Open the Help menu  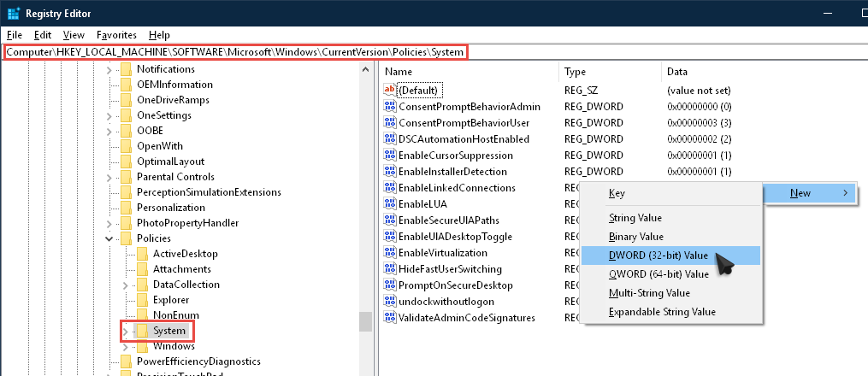pyautogui.click(x=159, y=35)
